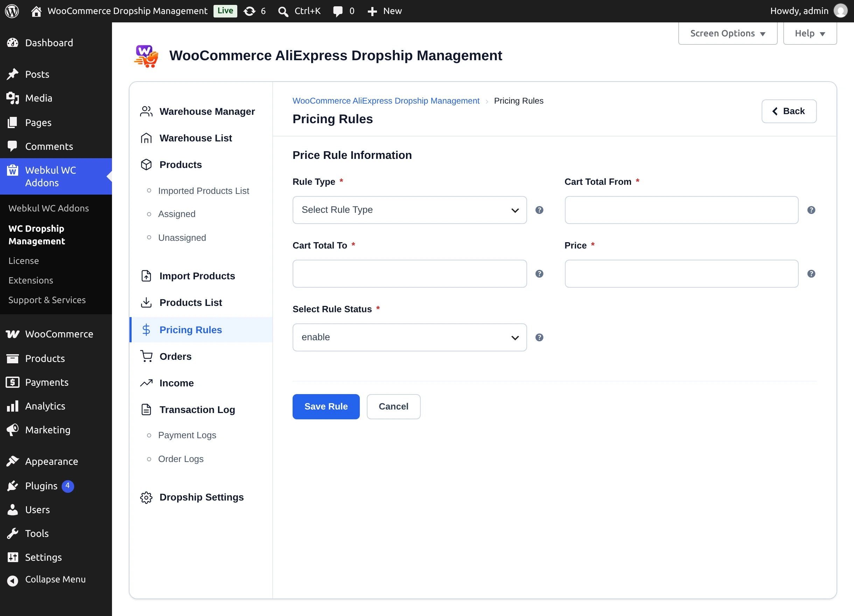Click the Cart Total To input field
The width and height of the screenshot is (854, 616).
coord(410,274)
